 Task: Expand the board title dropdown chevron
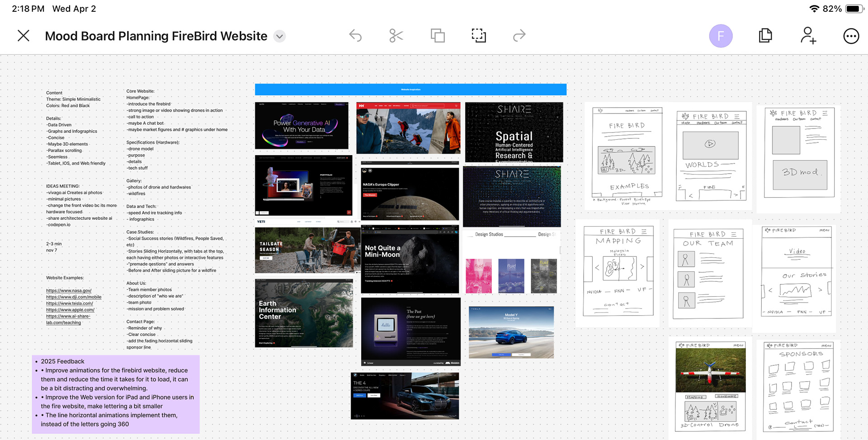click(280, 36)
